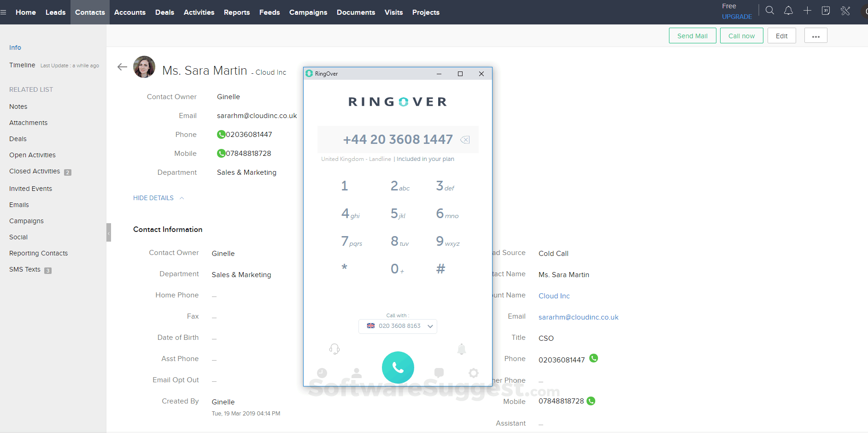
Task: Open Open Activities related list
Action: [x=32, y=155]
